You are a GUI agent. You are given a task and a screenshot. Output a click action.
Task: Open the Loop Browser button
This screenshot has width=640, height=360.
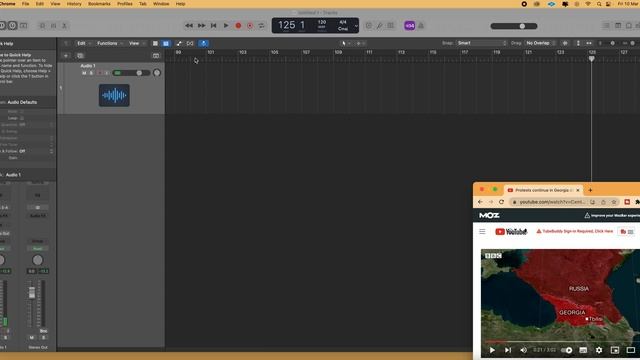pyautogui.click(x=629, y=25)
